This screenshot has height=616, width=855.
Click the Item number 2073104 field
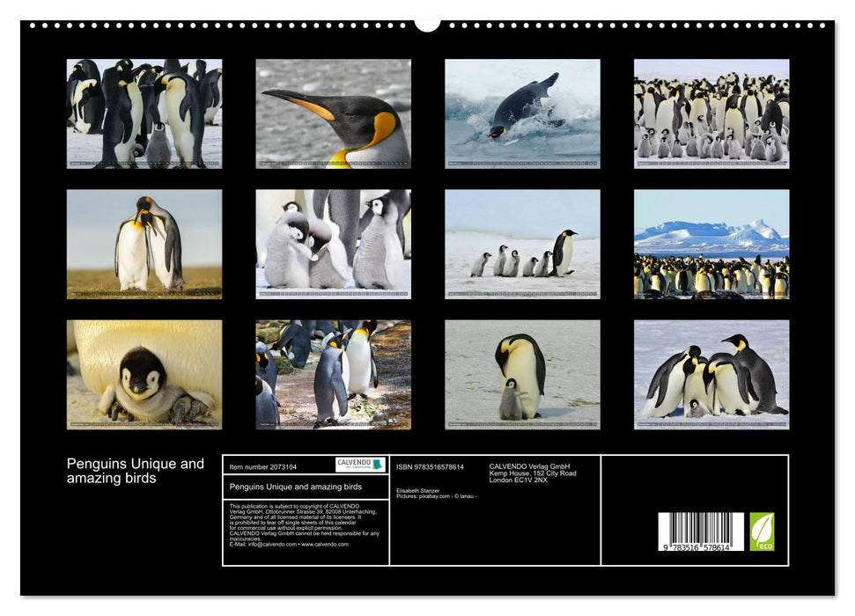[x=264, y=466]
